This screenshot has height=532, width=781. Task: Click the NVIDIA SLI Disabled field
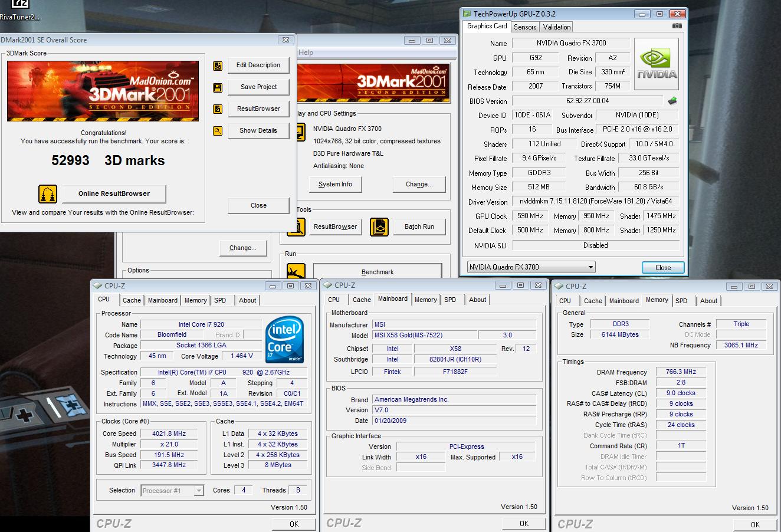click(x=596, y=245)
